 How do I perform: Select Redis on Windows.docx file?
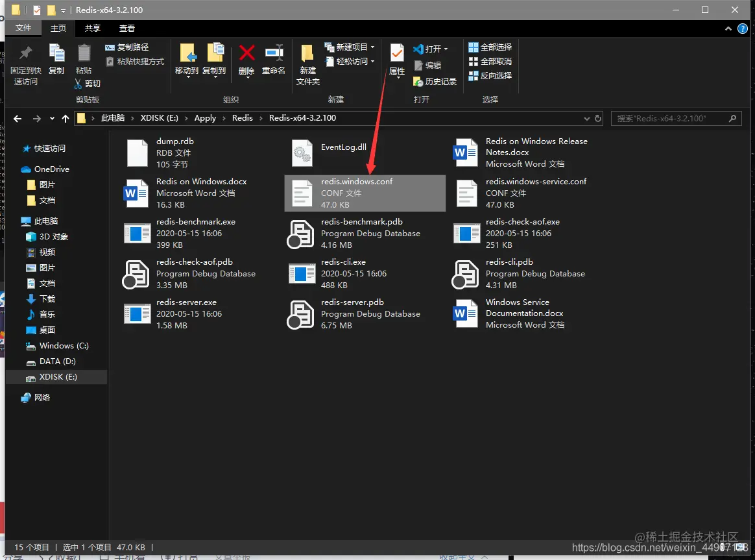click(200, 193)
